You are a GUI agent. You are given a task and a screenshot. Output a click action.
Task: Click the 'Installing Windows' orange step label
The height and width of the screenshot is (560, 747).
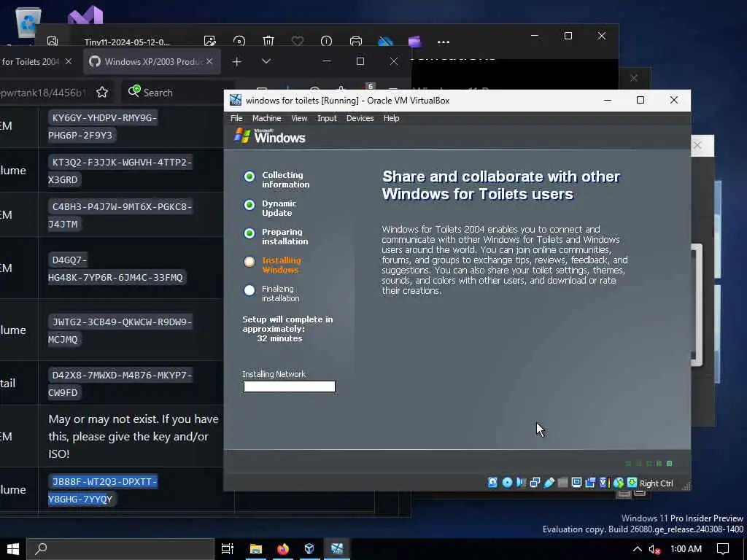point(281,265)
